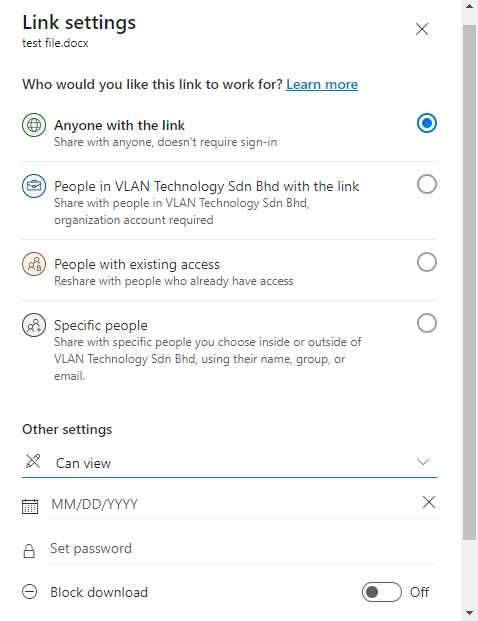Select Anyone with the link radio button
This screenshot has width=478, height=621.
(x=427, y=123)
